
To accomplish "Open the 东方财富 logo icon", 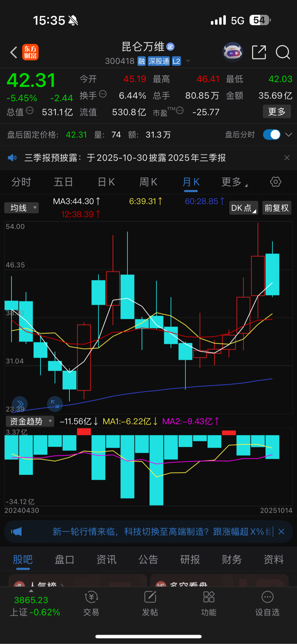I will pyautogui.click(x=31, y=52).
